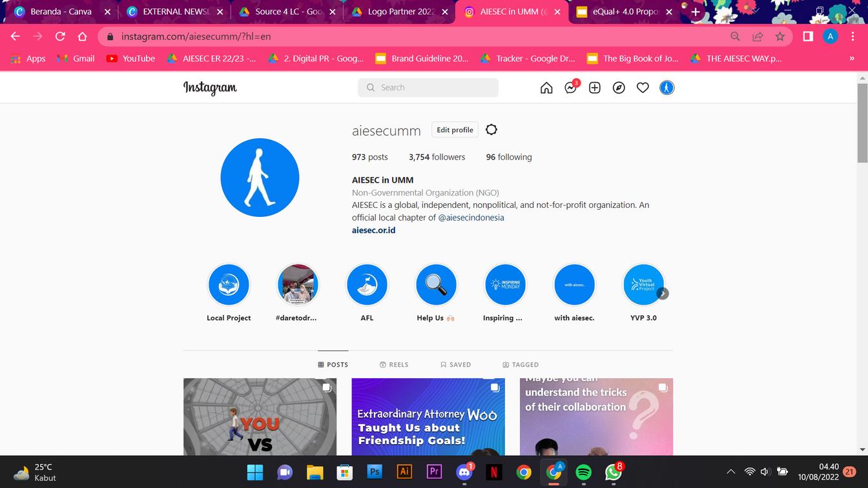Create a new post with plus icon

[595, 88]
